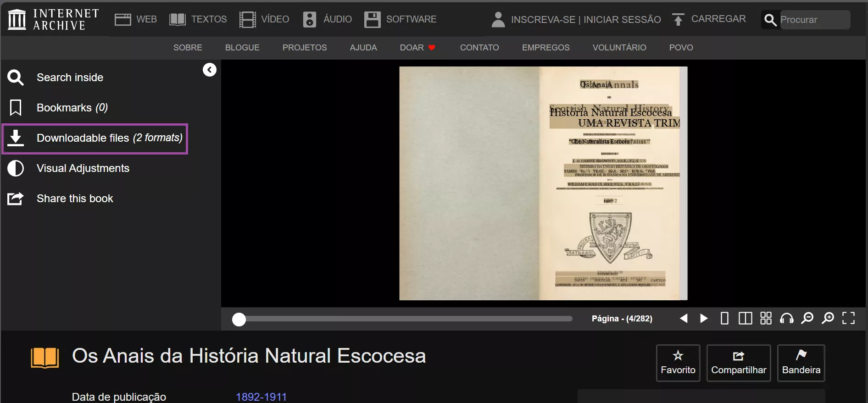The height and width of the screenshot is (403, 868).
Task: Click the Search inside magnifier icon
Action: tap(15, 77)
